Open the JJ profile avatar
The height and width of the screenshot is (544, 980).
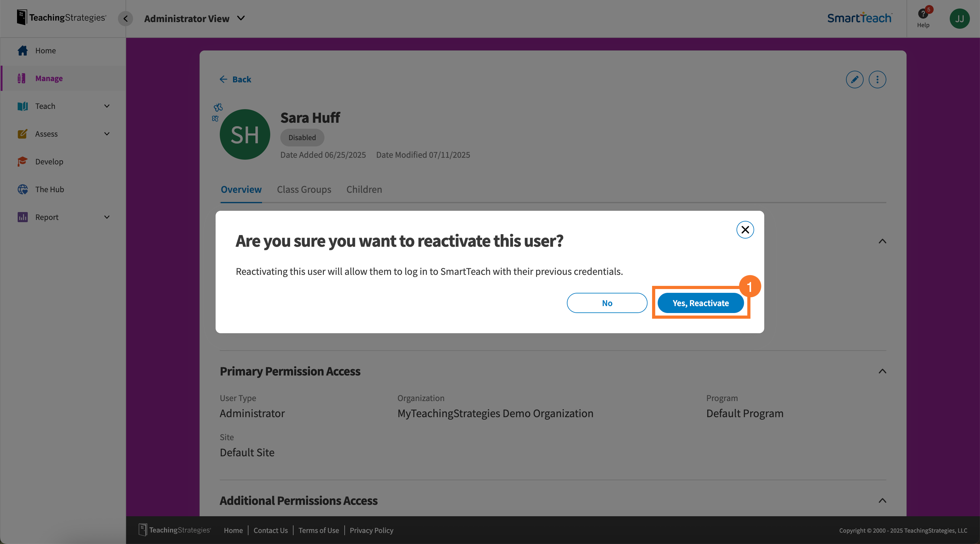click(960, 18)
